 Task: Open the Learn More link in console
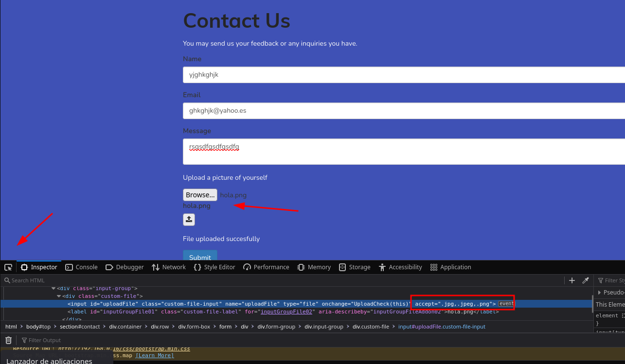[x=155, y=355]
